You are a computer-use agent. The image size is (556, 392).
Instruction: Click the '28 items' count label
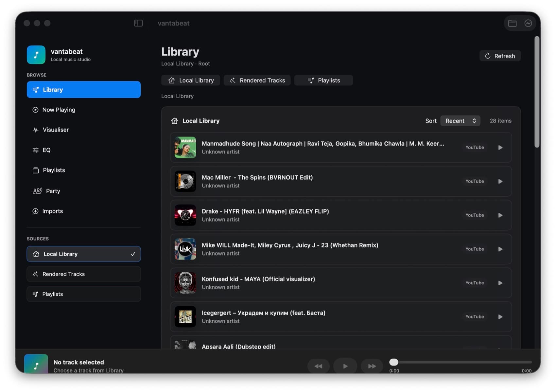tap(500, 121)
